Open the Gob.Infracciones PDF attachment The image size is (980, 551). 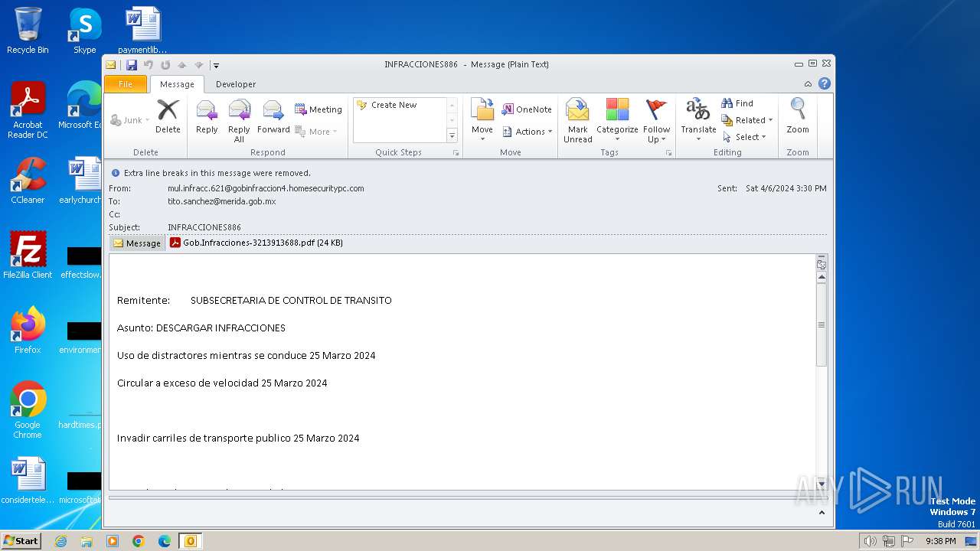pyautogui.click(x=256, y=243)
